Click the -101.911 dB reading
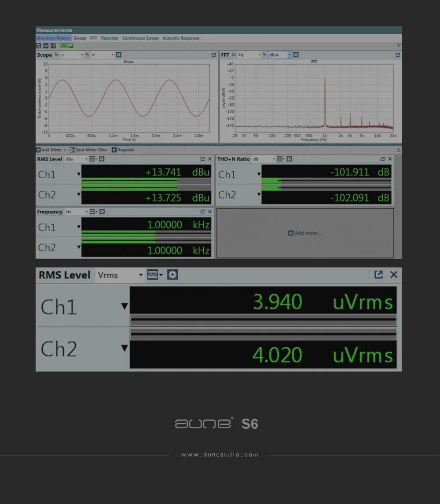The image size is (440, 504). [359, 172]
